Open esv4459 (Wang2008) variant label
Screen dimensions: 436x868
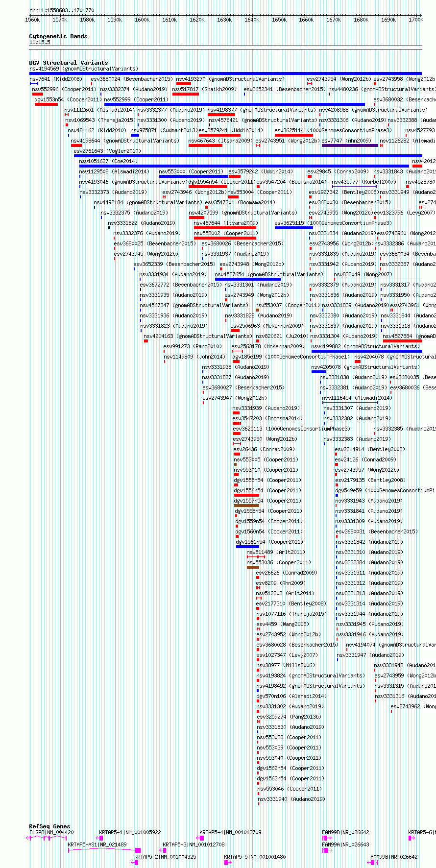click(x=283, y=624)
